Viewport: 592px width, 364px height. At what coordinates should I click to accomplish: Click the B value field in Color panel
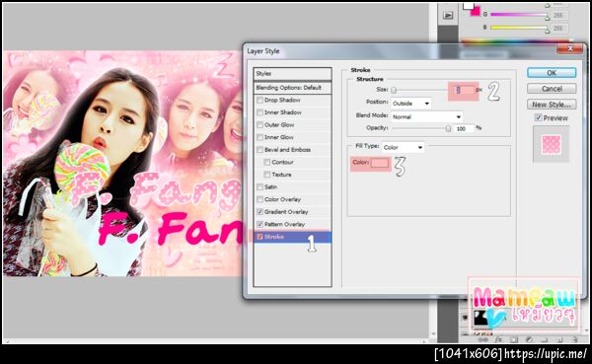(558, 29)
